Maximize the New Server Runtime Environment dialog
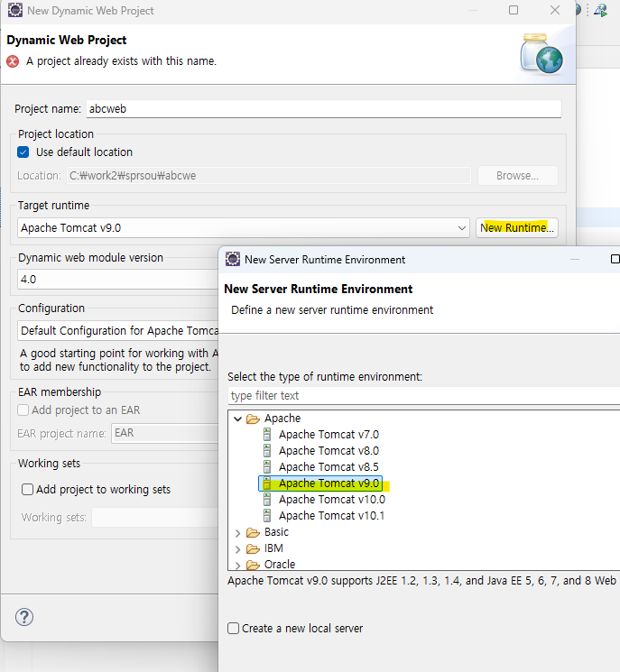The image size is (620, 672). pyautogui.click(x=615, y=259)
